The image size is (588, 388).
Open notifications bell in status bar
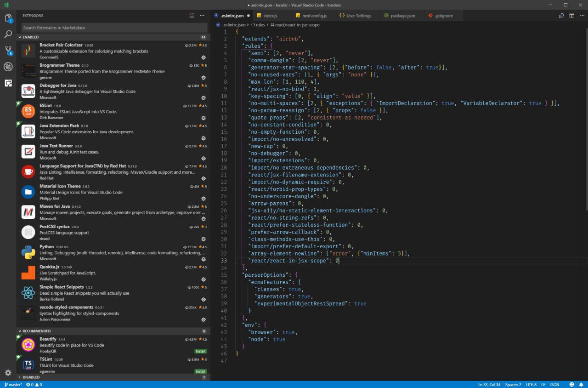click(x=581, y=384)
